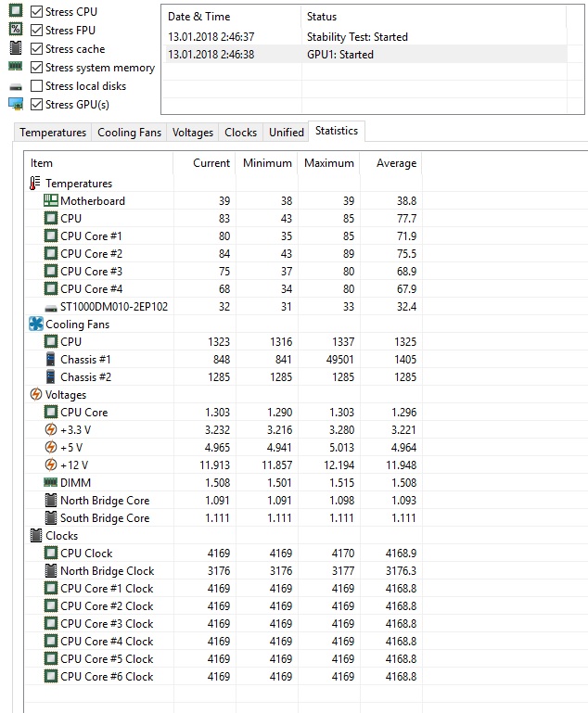Click the orange lightning icon beside Voltages

click(36, 395)
